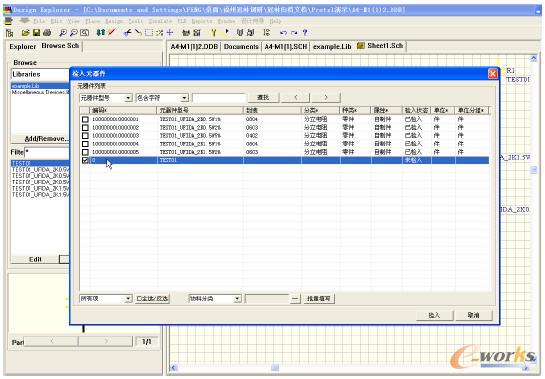Select the blue cross move tool
Viewport: 545px width, 379px height.
(170, 33)
